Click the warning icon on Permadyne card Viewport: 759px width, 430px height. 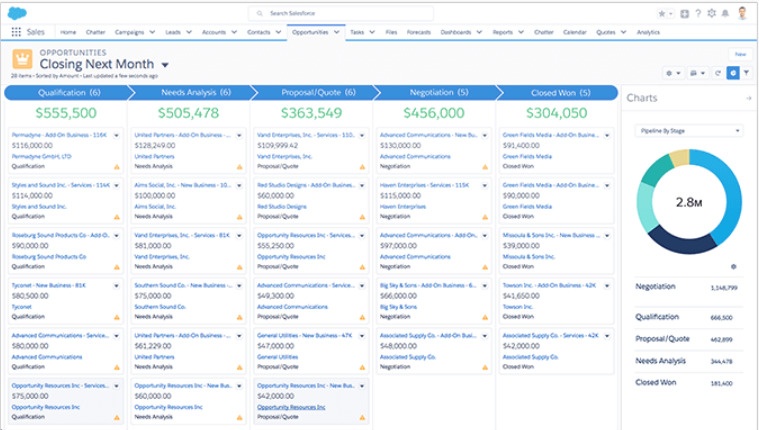click(117, 167)
